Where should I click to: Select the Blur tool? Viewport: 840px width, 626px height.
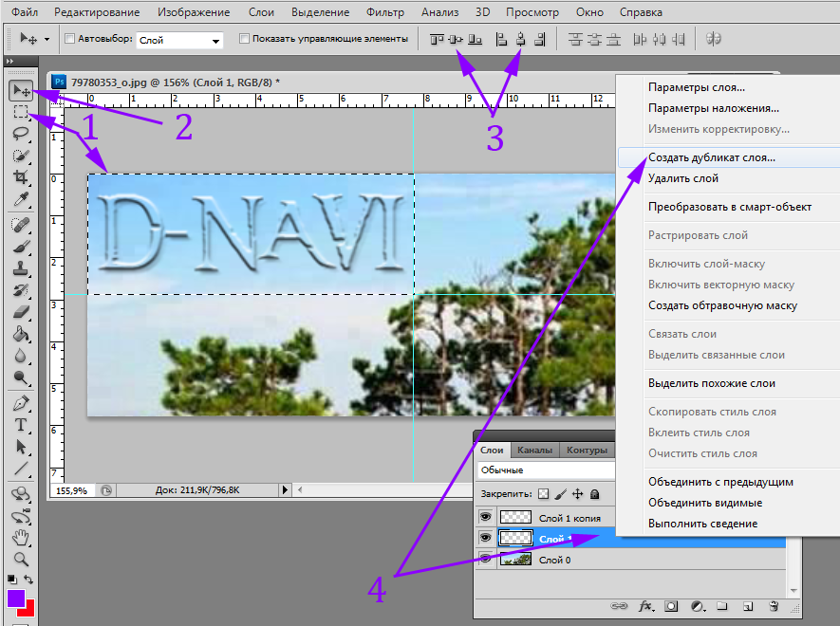click(21, 356)
